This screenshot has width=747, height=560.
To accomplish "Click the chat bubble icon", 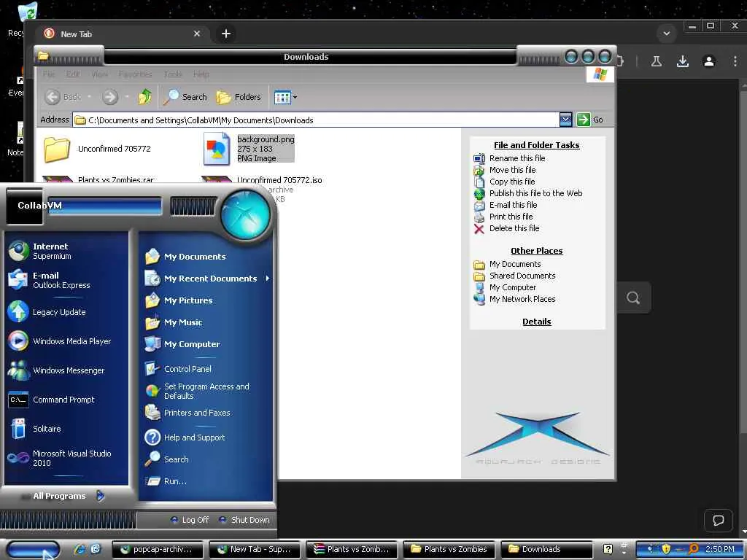I will point(719,520).
